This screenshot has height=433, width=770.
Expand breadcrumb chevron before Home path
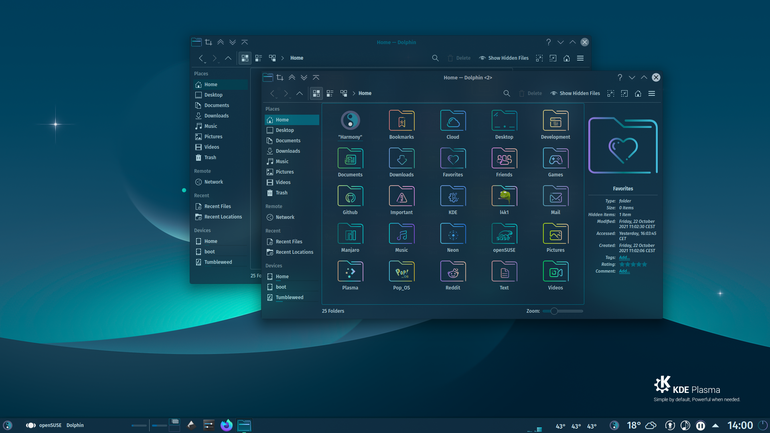[x=354, y=93]
